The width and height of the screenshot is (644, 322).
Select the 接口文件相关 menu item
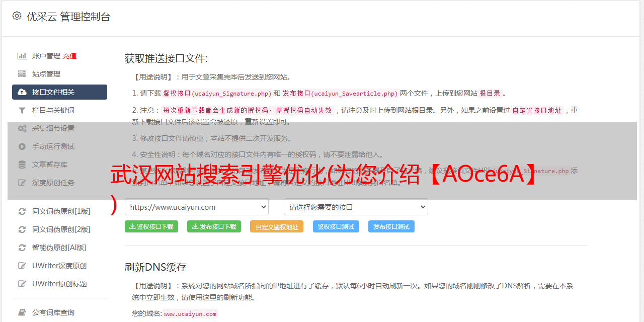click(59, 92)
